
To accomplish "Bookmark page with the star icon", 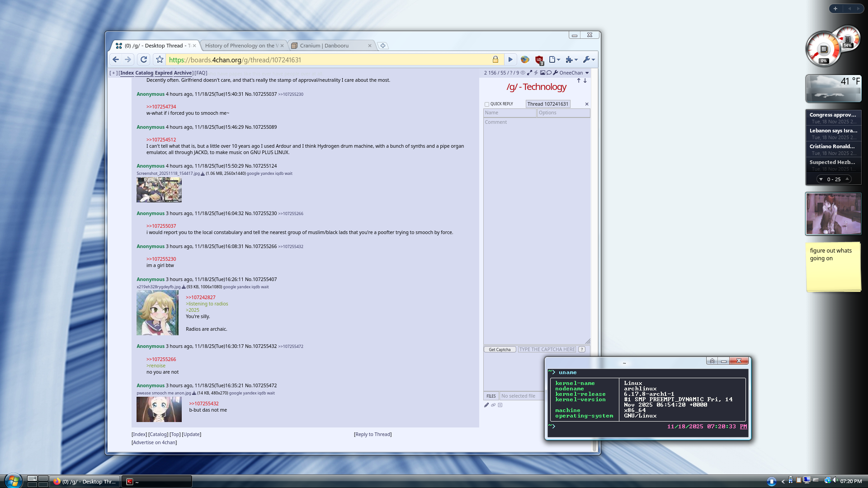I will point(160,60).
